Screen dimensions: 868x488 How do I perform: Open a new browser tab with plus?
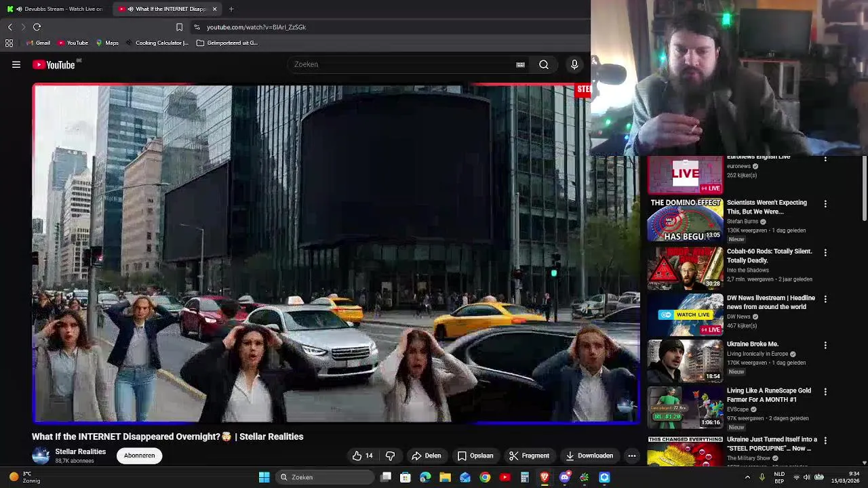(x=231, y=9)
